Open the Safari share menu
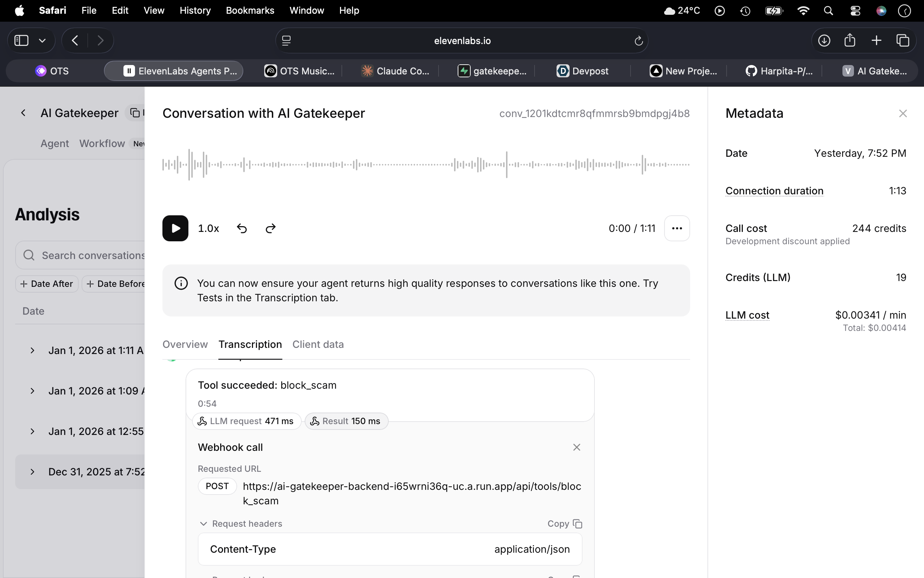Image resolution: width=924 pixels, height=578 pixels. (850, 40)
